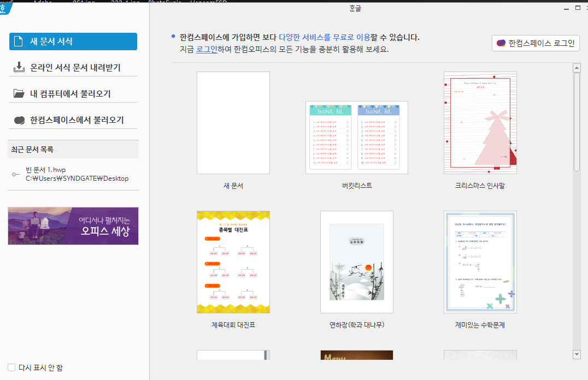The image size is (588, 380).
Task: Click the Hangul app logo icon
Action: (x=4, y=7)
